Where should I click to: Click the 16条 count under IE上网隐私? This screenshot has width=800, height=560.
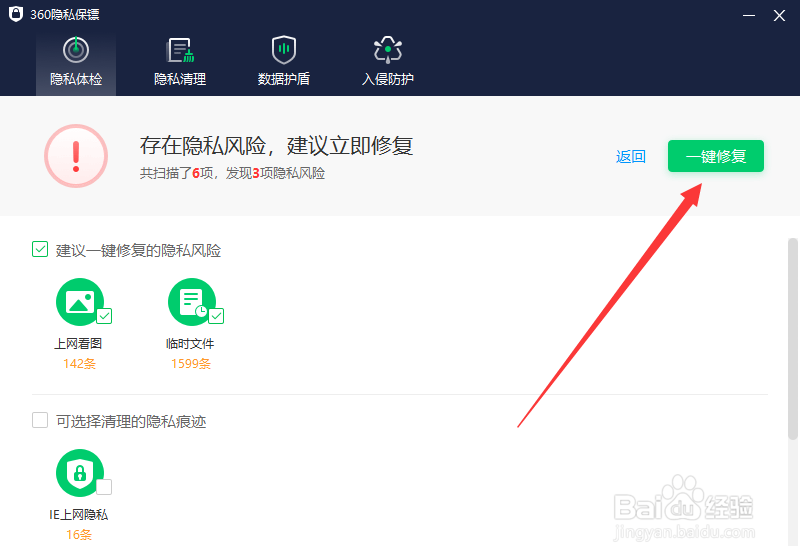coord(79,534)
